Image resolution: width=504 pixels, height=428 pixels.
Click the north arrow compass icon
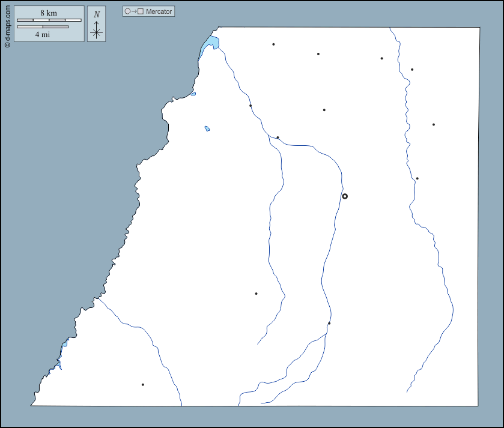point(96,32)
